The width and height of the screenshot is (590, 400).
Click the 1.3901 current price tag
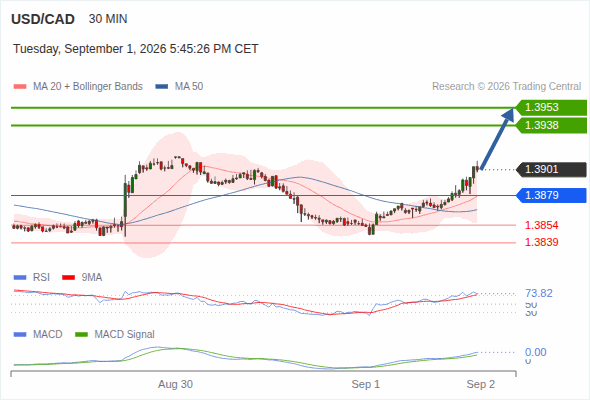point(551,169)
